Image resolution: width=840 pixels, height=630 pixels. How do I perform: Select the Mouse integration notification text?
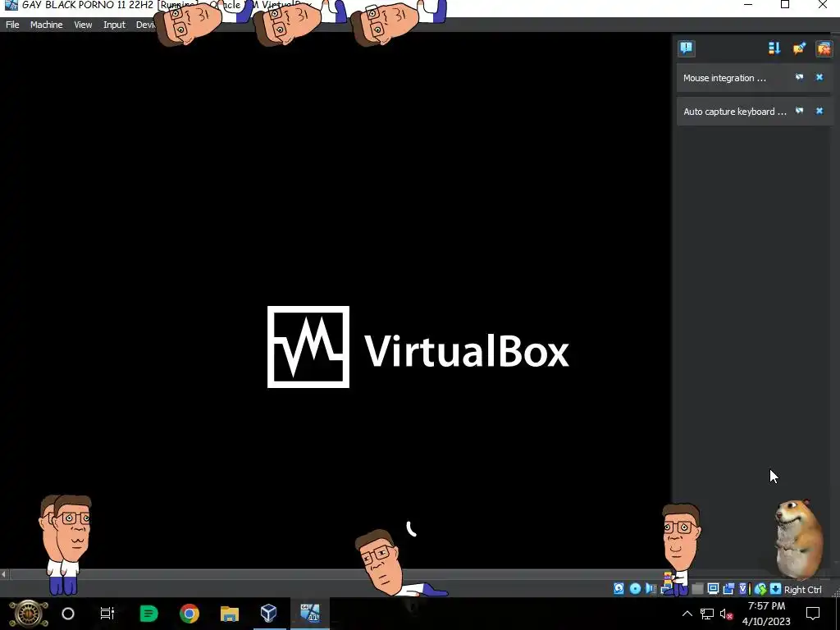point(724,78)
